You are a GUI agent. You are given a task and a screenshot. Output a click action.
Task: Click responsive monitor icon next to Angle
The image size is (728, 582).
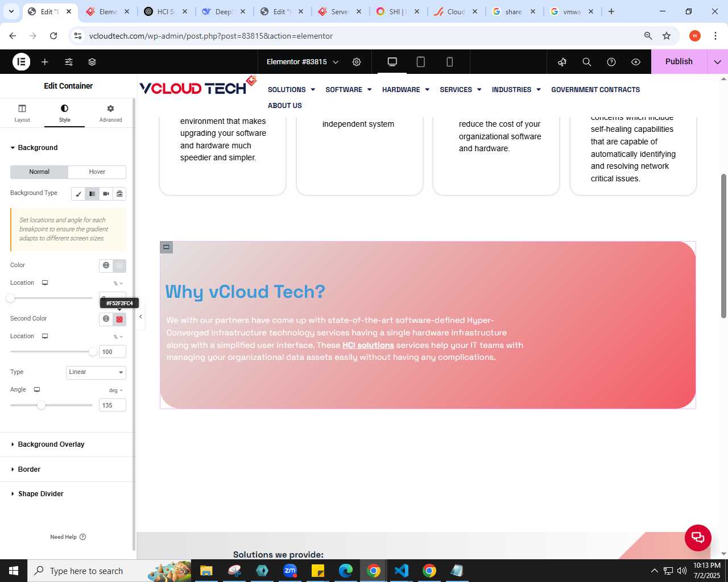[x=37, y=390]
